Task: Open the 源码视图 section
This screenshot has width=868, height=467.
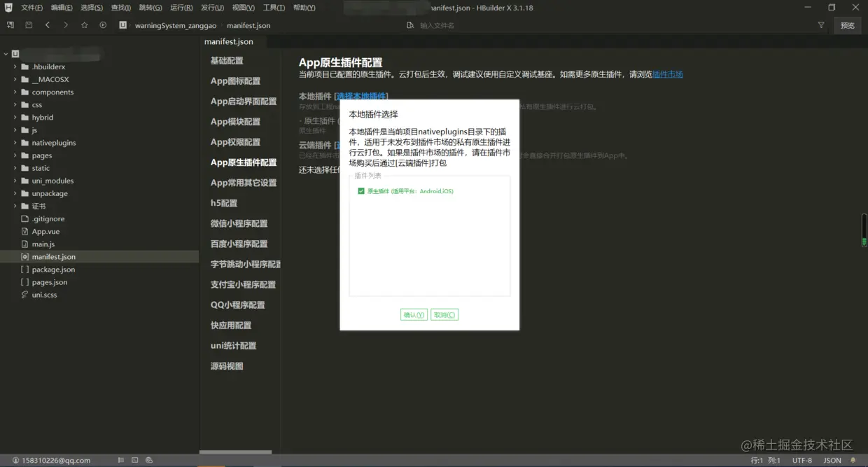Action: [227, 366]
